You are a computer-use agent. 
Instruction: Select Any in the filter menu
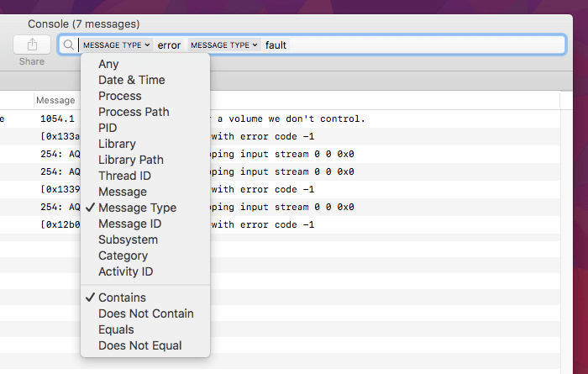coord(145,64)
